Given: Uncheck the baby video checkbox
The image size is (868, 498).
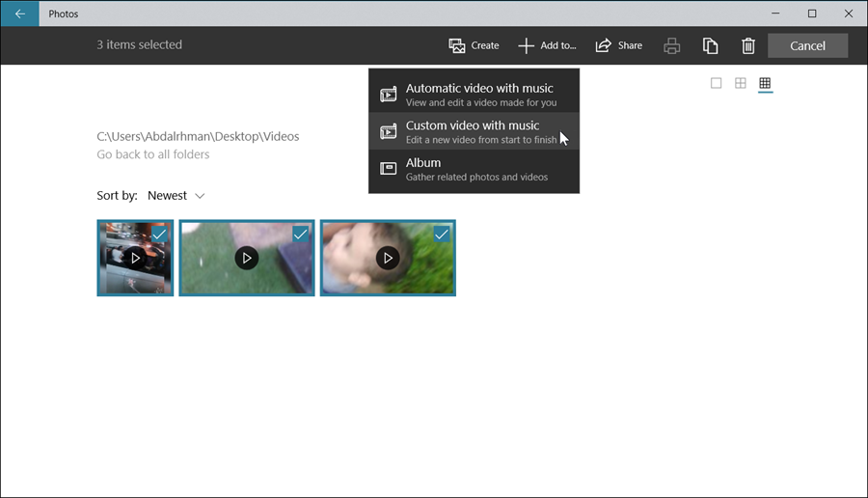Looking at the screenshot, I should coord(442,235).
